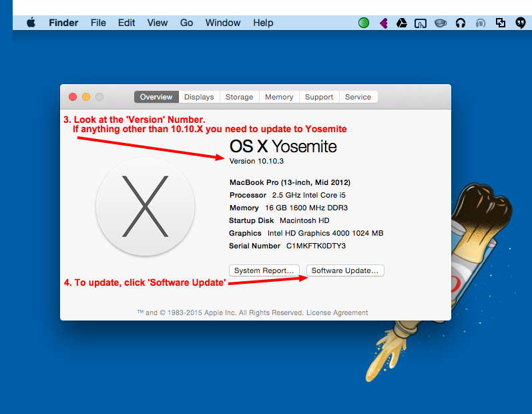Open the Apple menu
The image size is (532, 414).
click(x=31, y=23)
